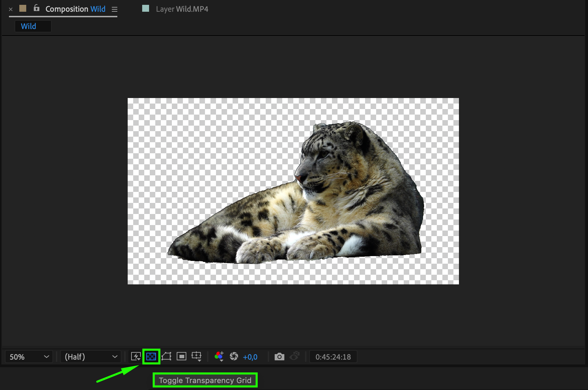Open the Composition panel hamburger menu
The width and height of the screenshot is (588, 390).
115,9
